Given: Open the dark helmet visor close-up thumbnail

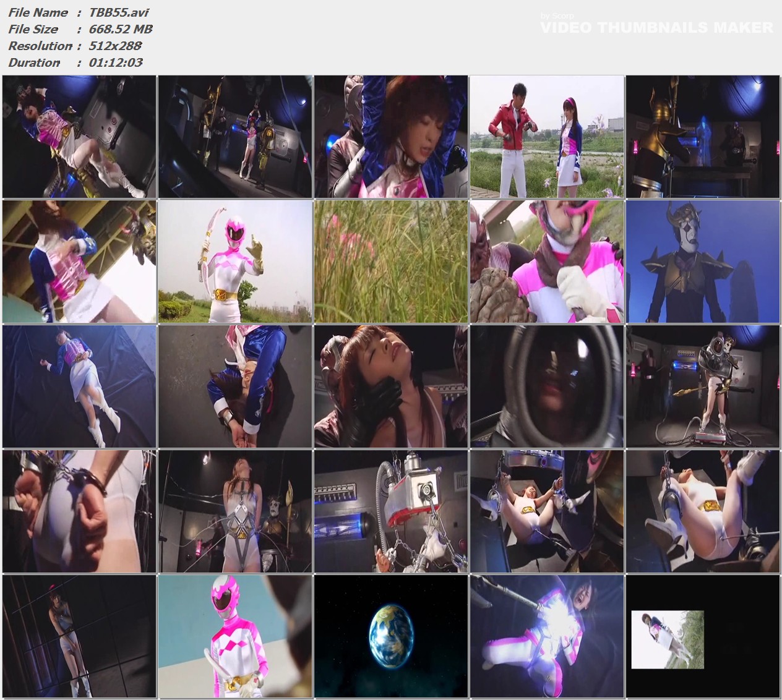Looking at the screenshot, I should 548,386.
